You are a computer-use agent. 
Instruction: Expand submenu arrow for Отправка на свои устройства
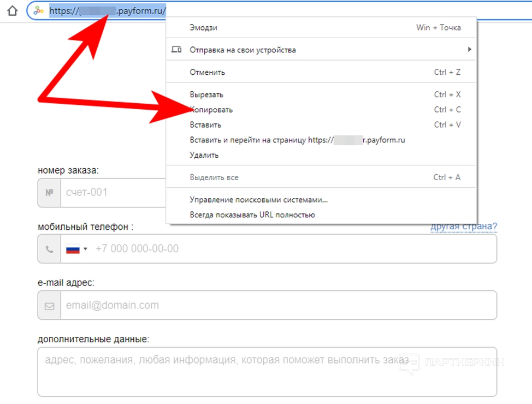point(470,50)
